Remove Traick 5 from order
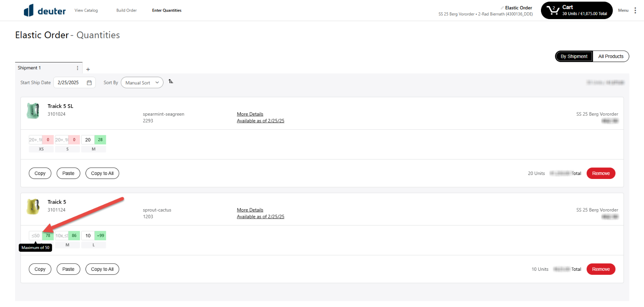 [x=601, y=269]
